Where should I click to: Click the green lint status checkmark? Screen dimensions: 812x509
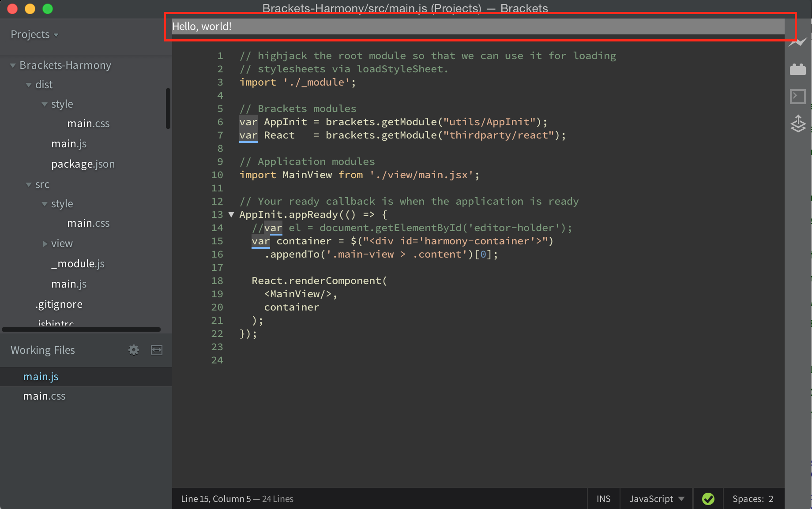click(708, 498)
